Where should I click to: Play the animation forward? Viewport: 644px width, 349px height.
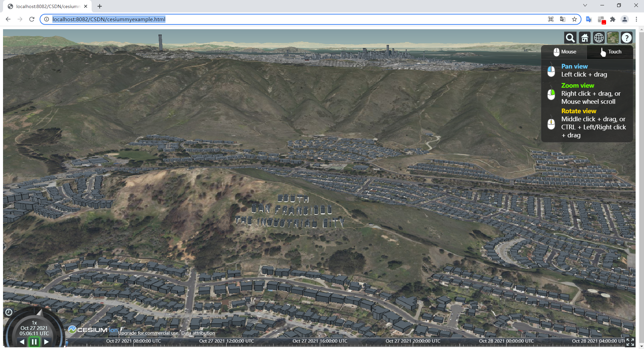[47, 342]
